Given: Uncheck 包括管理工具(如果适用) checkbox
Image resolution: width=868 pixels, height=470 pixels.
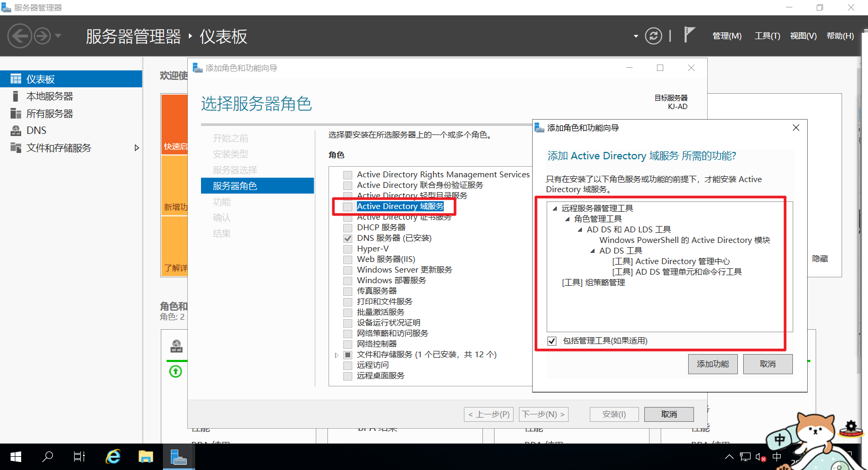Looking at the screenshot, I should coord(552,341).
